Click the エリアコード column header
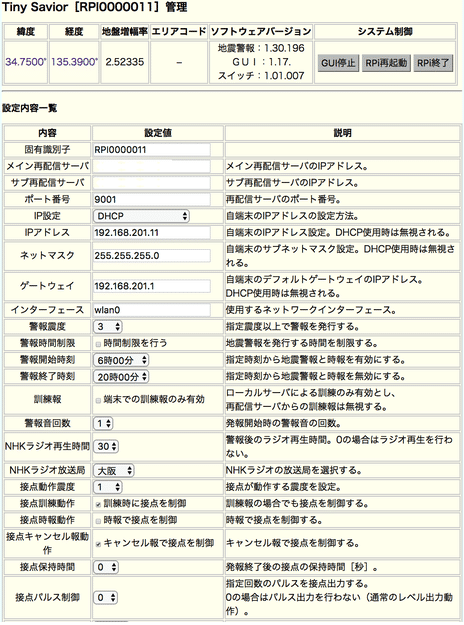The width and height of the screenshot is (464, 625). coord(179,31)
